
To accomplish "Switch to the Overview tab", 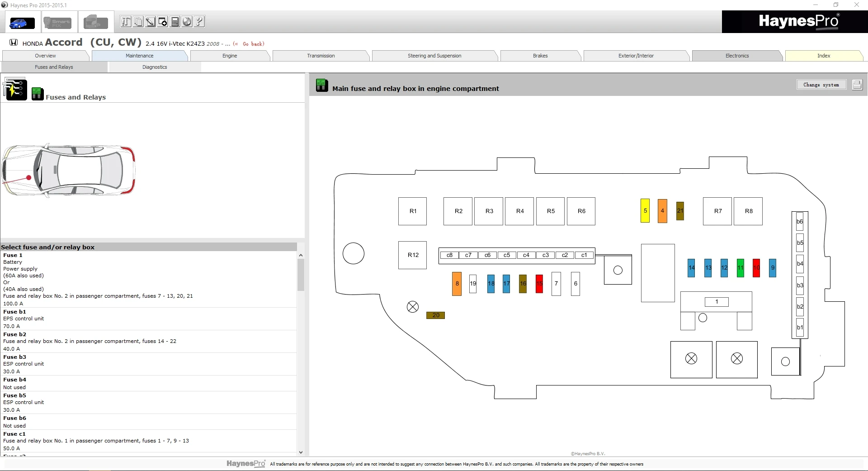I will point(45,56).
